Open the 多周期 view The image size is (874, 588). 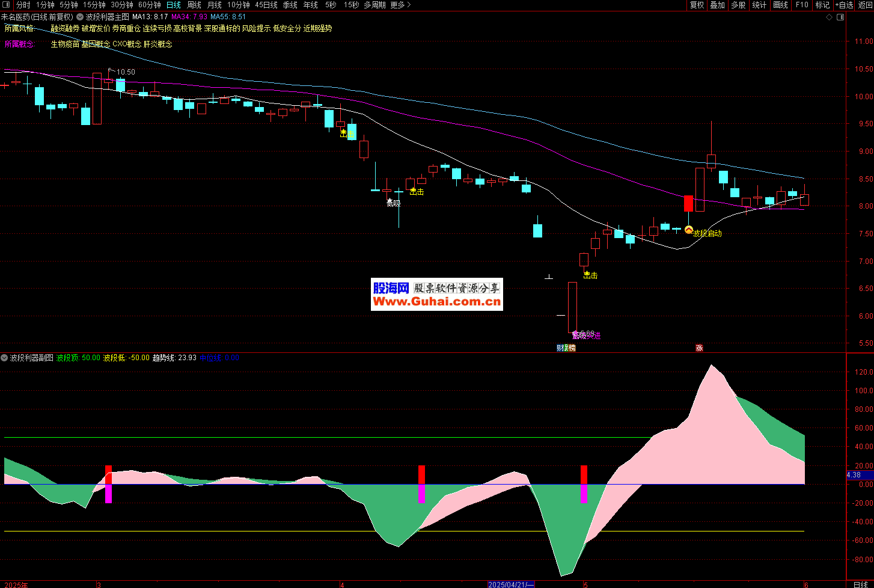[x=374, y=5]
